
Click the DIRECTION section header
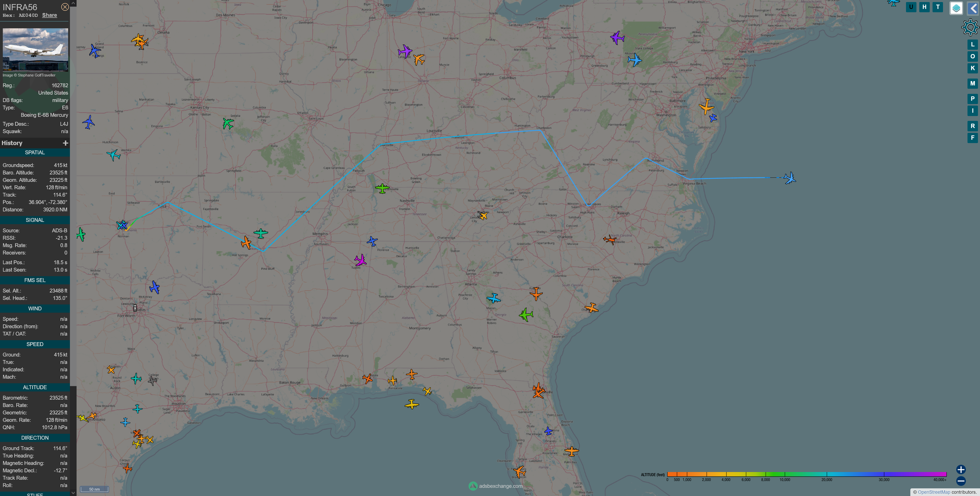pyautogui.click(x=35, y=438)
